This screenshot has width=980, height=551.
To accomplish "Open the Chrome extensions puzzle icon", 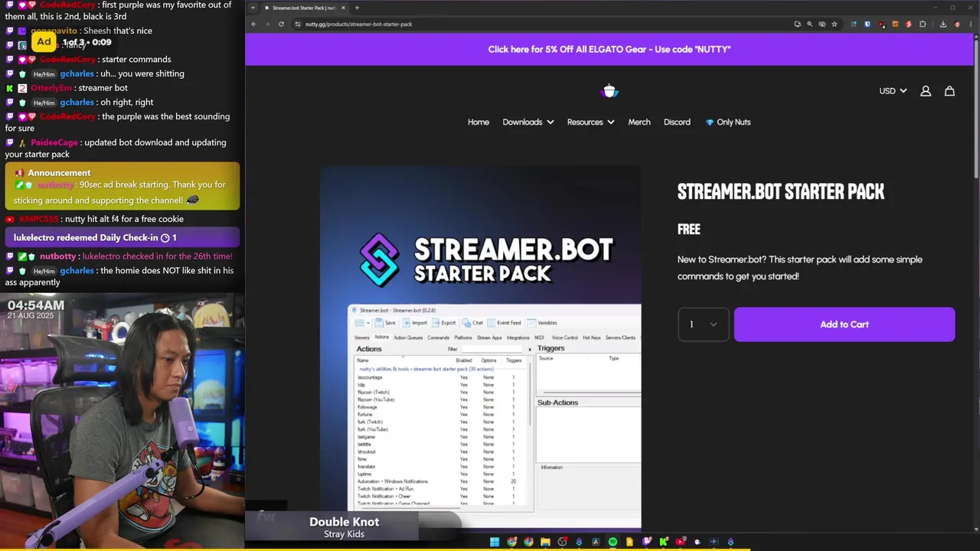I will coord(922,24).
